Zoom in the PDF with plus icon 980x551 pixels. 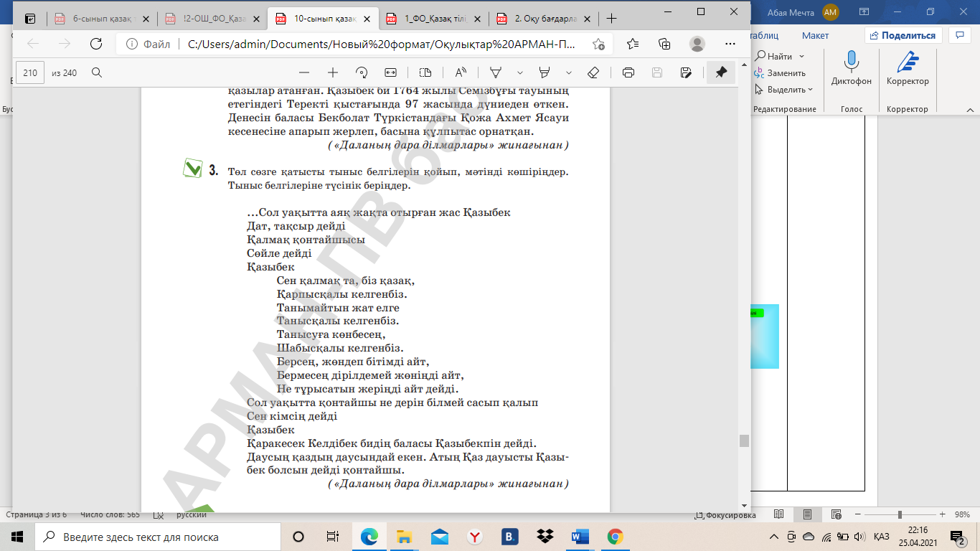333,72
